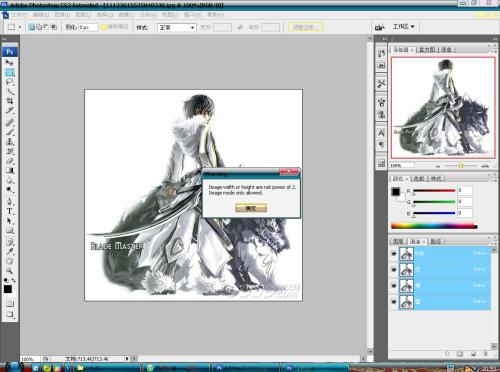Image resolution: width=500 pixels, height=372 pixels.
Task: Open the 工作区 workspace dropdown
Action: coord(403,26)
